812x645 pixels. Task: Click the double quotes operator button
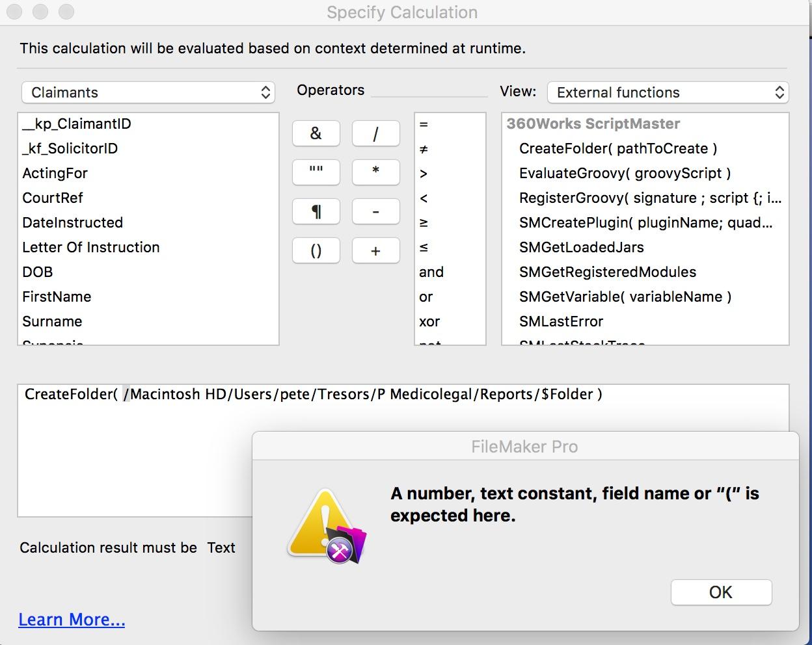316,172
